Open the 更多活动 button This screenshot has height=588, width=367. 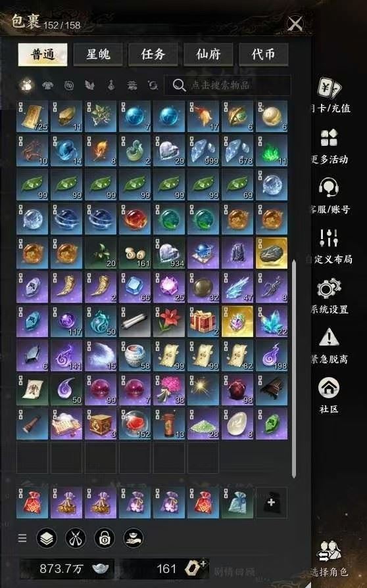(x=329, y=145)
